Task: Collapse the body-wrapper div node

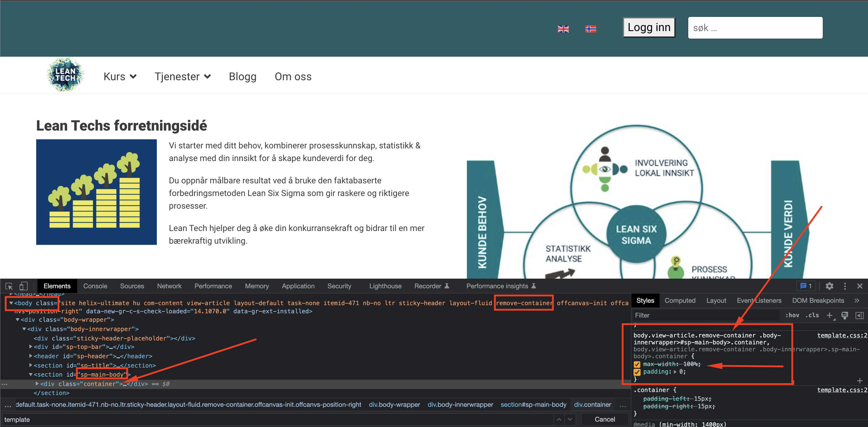Action: tap(17, 319)
